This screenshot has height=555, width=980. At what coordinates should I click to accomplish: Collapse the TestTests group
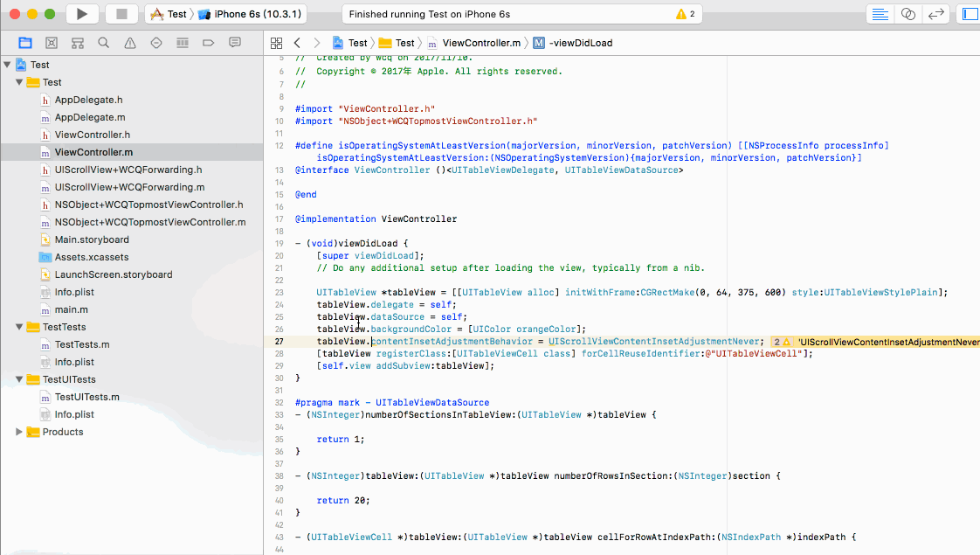(x=19, y=327)
